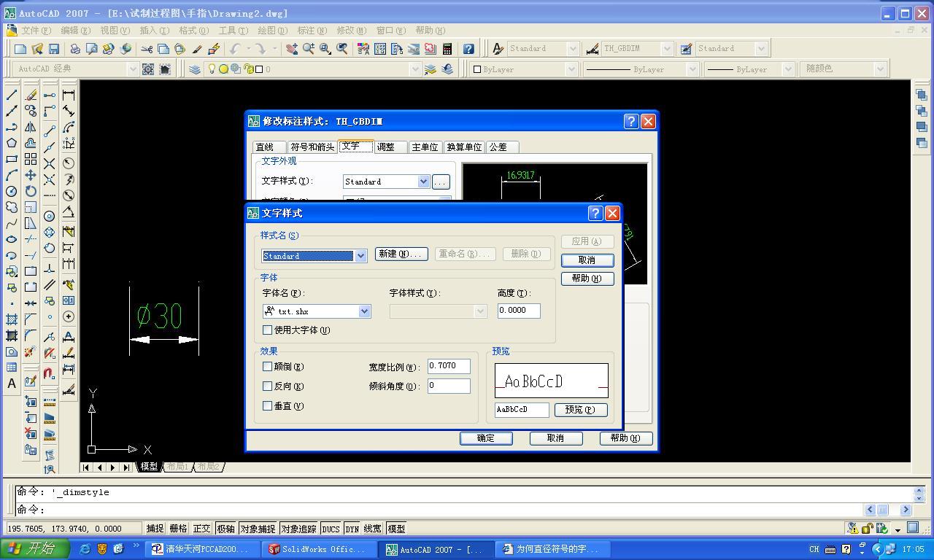Check the 反向 effect checkbox
The width and height of the screenshot is (934, 560).
(268, 386)
